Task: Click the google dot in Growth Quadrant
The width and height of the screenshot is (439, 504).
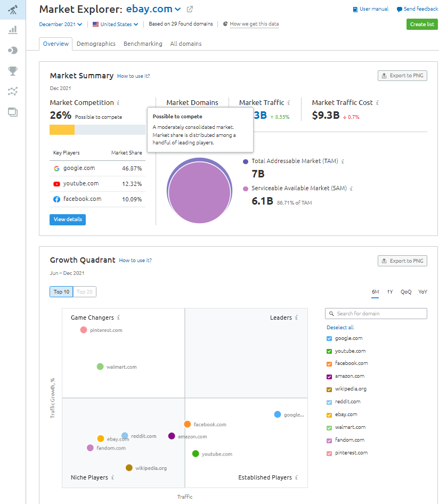Action: click(x=278, y=414)
